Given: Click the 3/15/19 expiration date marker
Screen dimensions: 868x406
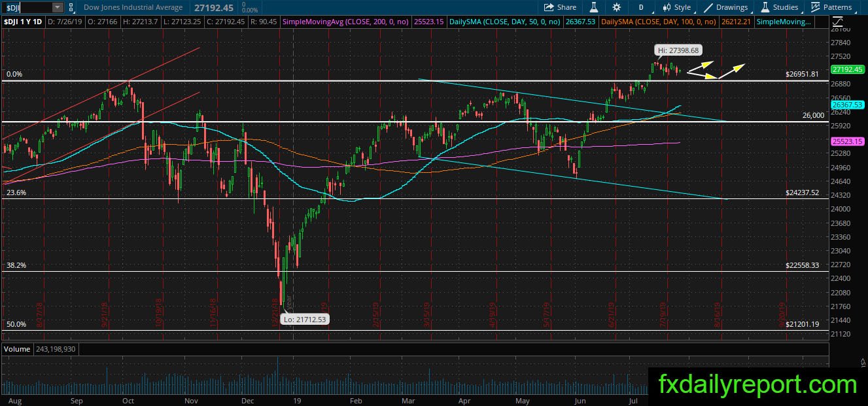Looking at the screenshot, I should point(428,314).
